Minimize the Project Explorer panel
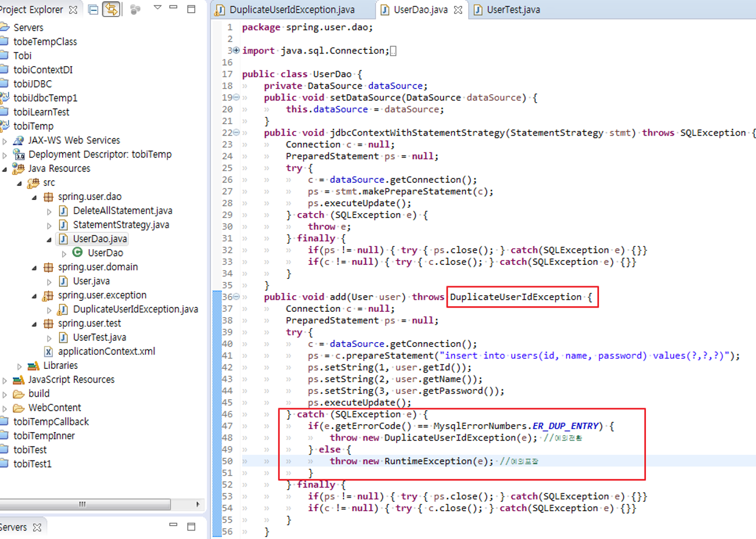The width and height of the screenshot is (756, 539). tap(174, 9)
